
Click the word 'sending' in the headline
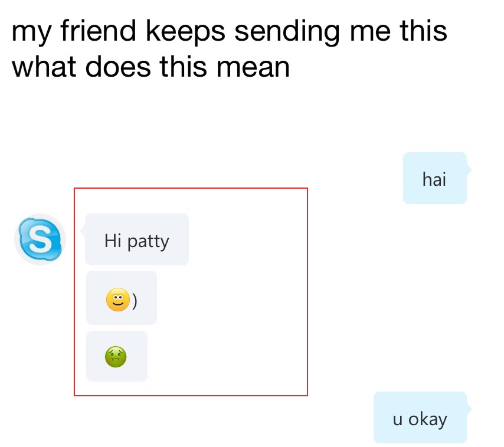coord(287,32)
